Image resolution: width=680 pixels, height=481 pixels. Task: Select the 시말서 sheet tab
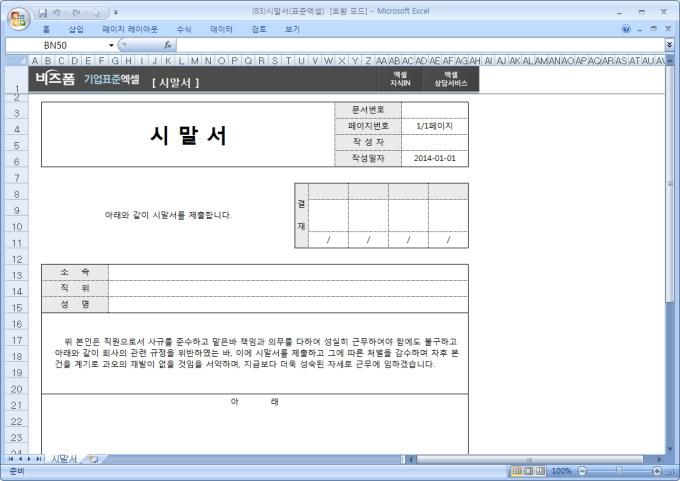click(x=64, y=459)
